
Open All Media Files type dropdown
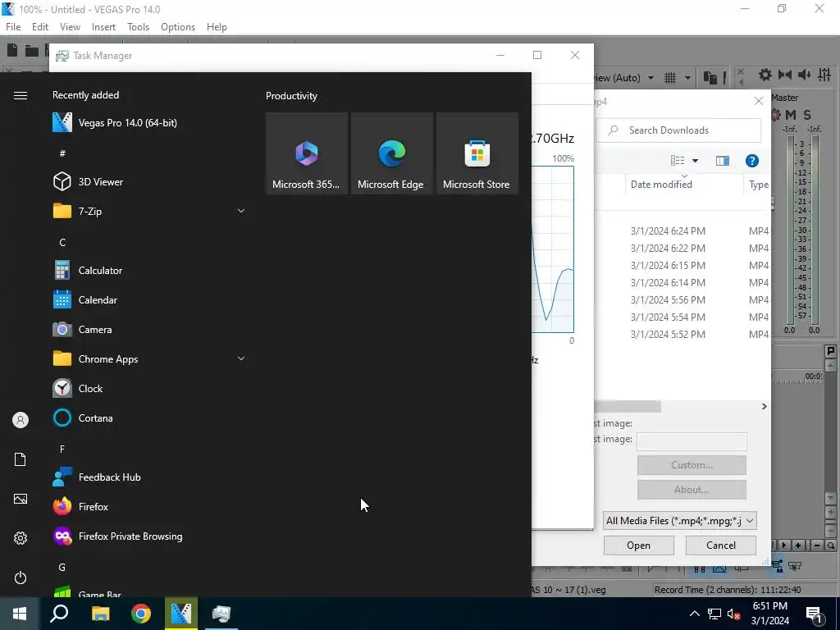click(x=679, y=520)
